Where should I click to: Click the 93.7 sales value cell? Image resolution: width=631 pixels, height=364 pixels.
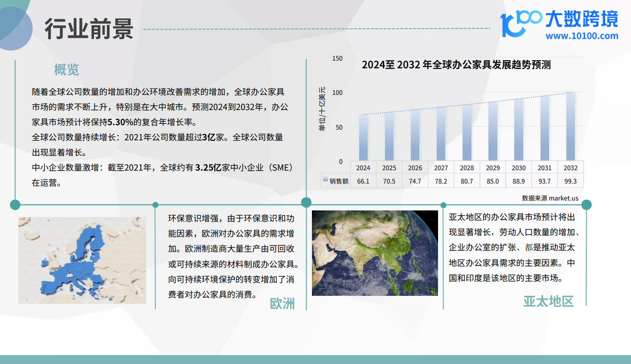[544, 181]
